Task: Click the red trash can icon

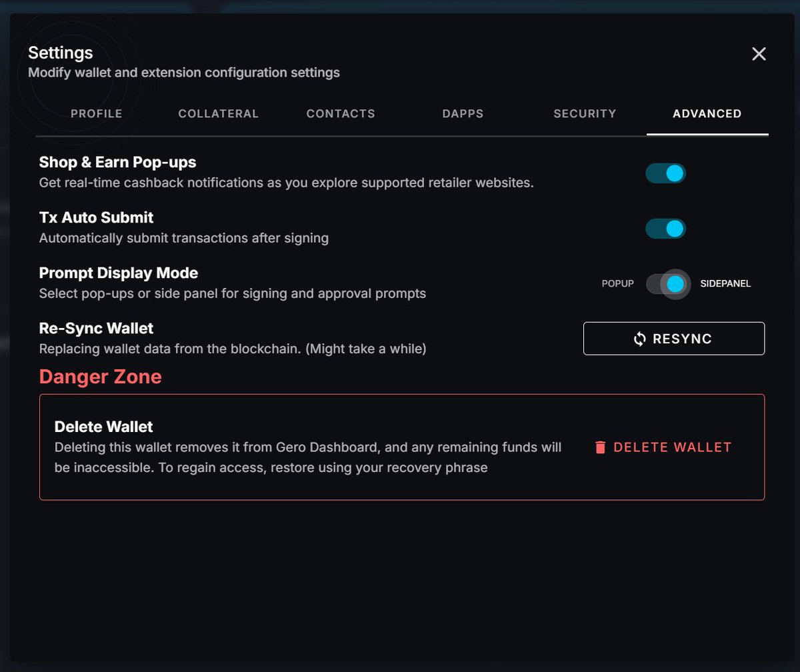Action: click(600, 447)
